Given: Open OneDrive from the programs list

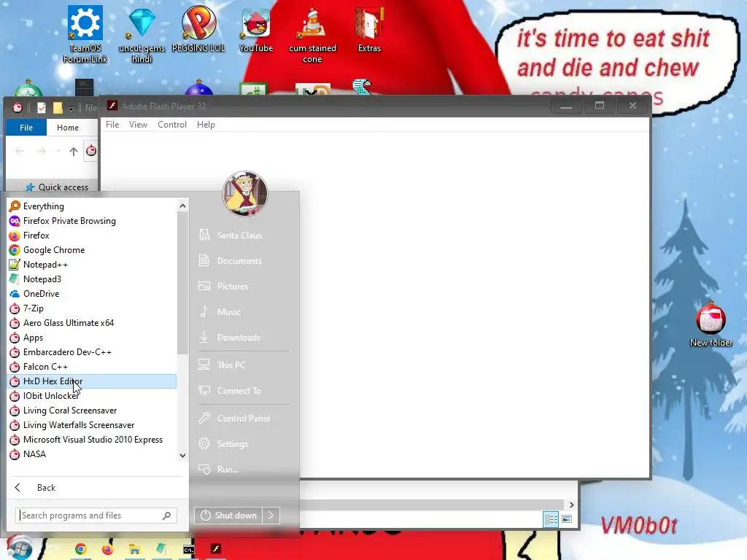Looking at the screenshot, I should pyautogui.click(x=91, y=294).
